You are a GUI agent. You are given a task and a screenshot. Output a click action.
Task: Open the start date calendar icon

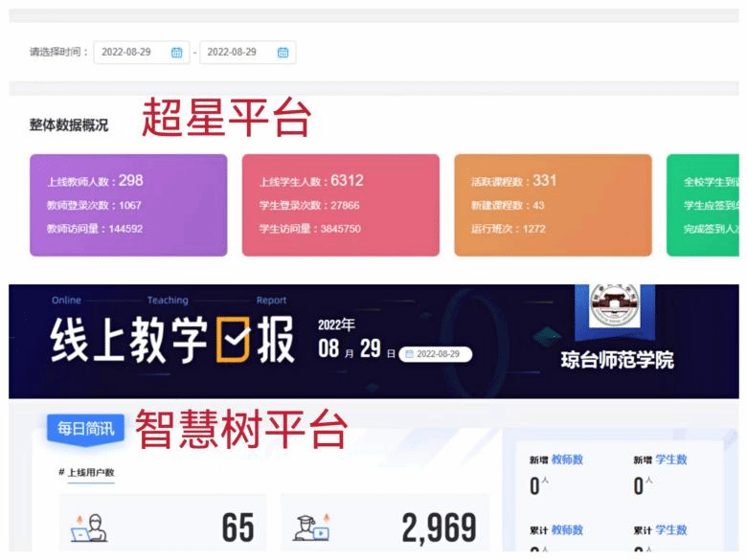[176, 53]
